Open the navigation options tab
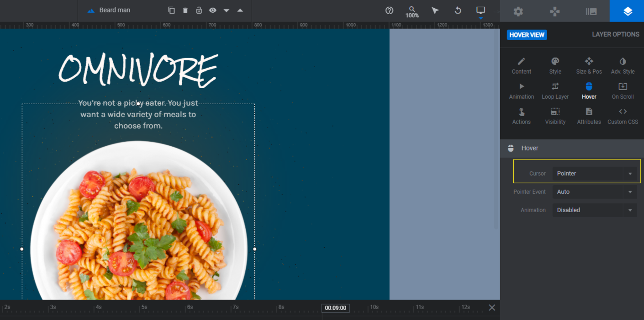 (x=555, y=11)
